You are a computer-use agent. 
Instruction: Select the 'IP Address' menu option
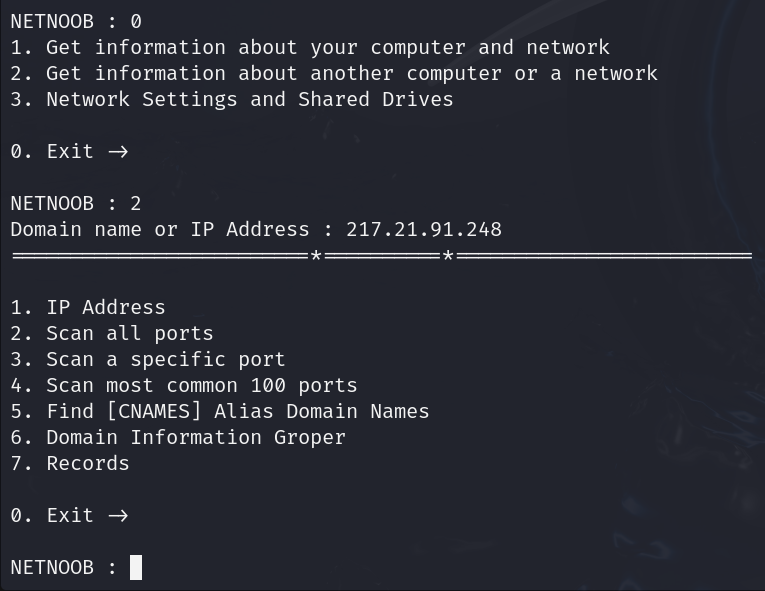88,307
